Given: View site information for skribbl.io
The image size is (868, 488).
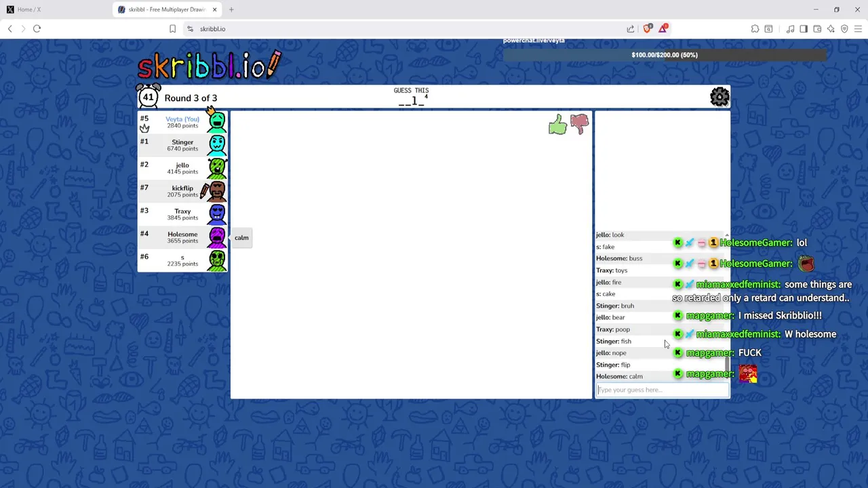Looking at the screenshot, I should 190,28.
